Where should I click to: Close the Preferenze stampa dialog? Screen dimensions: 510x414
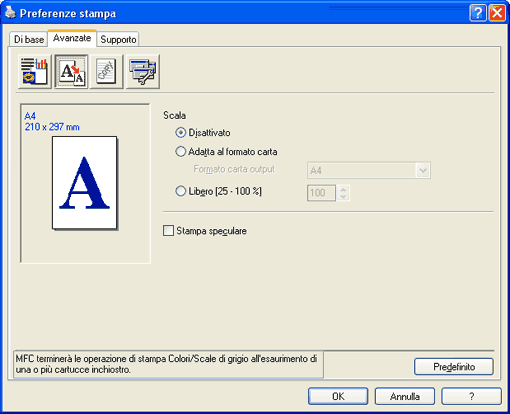pyautogui.click(x=497, y=13)
